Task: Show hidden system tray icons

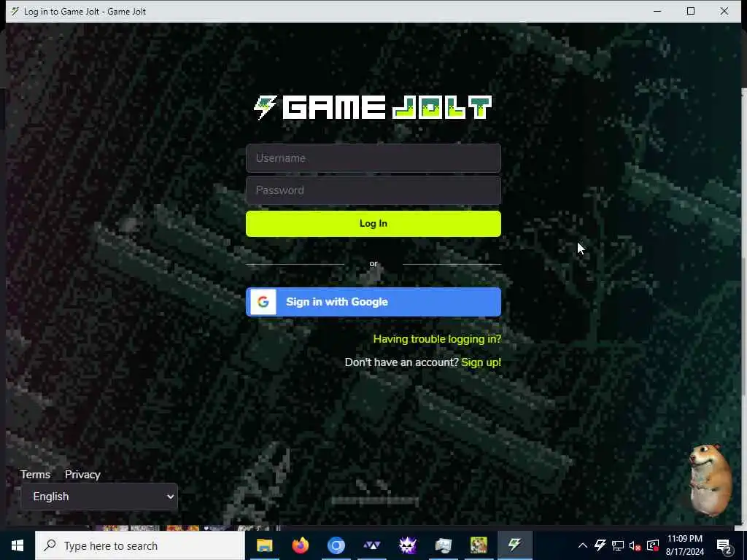Action: 583,545
